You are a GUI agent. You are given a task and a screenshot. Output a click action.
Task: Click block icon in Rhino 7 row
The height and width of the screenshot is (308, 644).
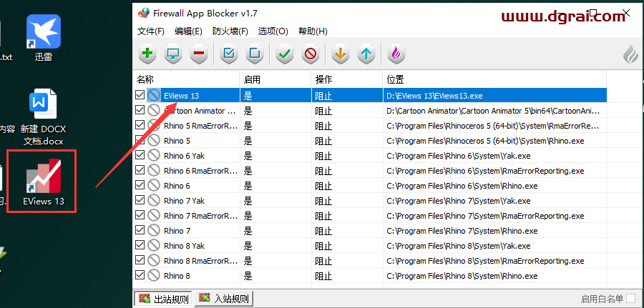click(x=154, y=231)
